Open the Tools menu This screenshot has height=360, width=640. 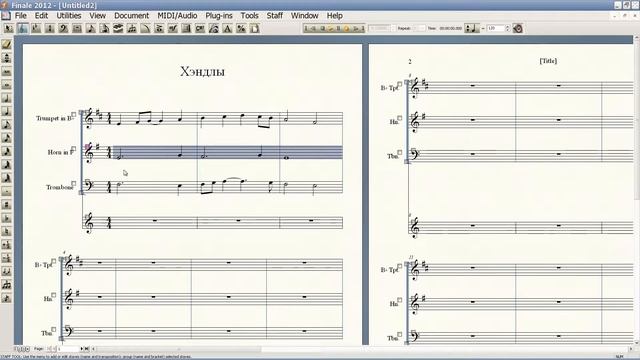(x=249, y=16)
